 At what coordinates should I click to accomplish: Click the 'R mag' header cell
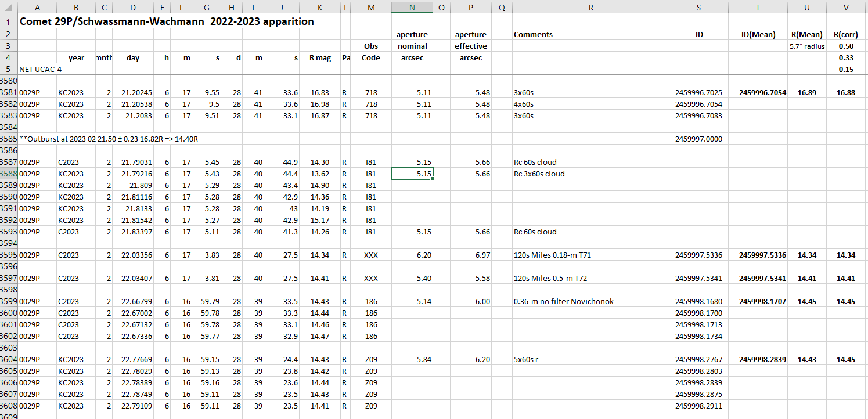tap(320, 57)
